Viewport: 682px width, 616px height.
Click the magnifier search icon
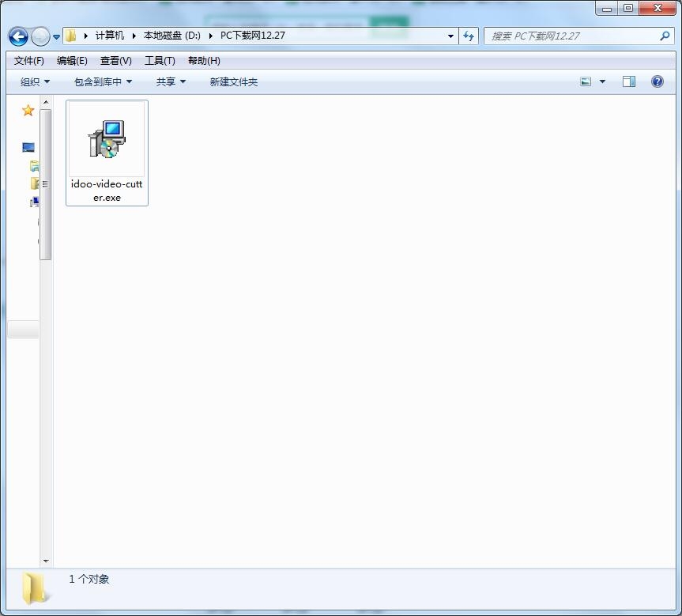coord(665,36)
